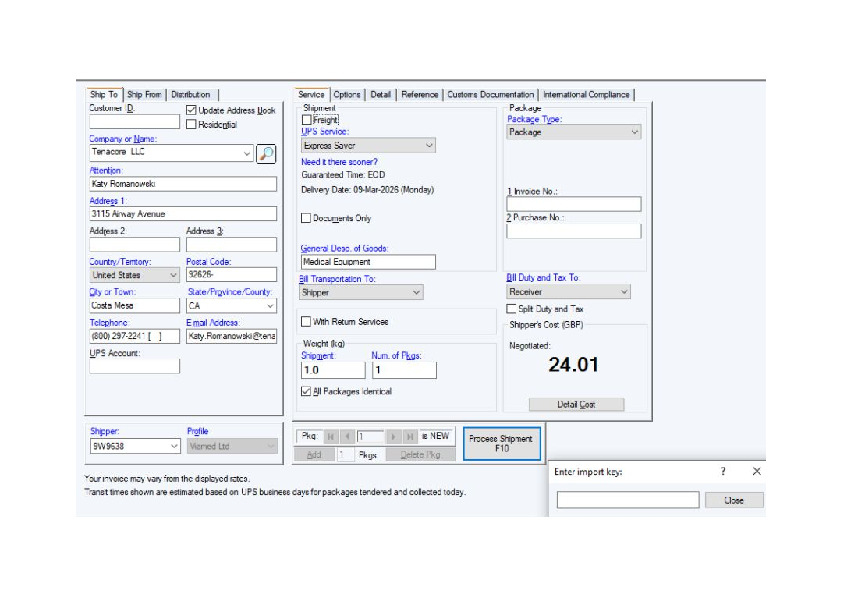Click the Enter import key text field
The width and height of the screenshot is (842, 595).
point(627,500)
